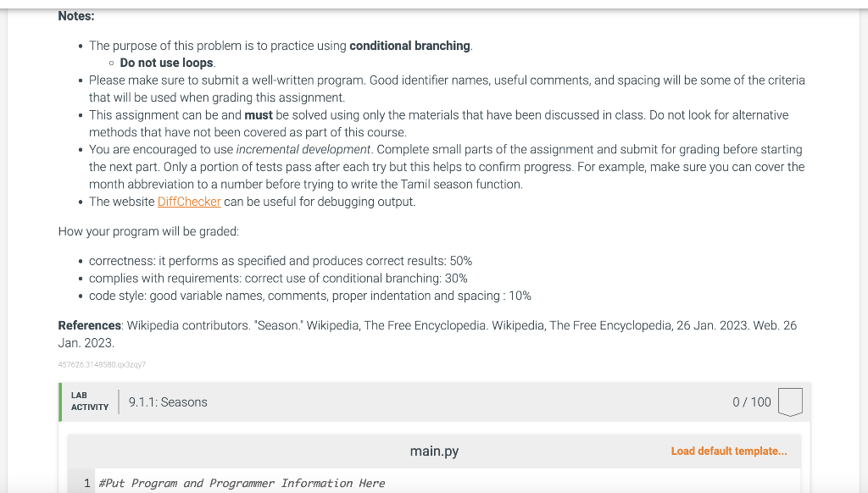Select the code style 10% grading bullet
The image size is (868, 493).
pos(310,296)
